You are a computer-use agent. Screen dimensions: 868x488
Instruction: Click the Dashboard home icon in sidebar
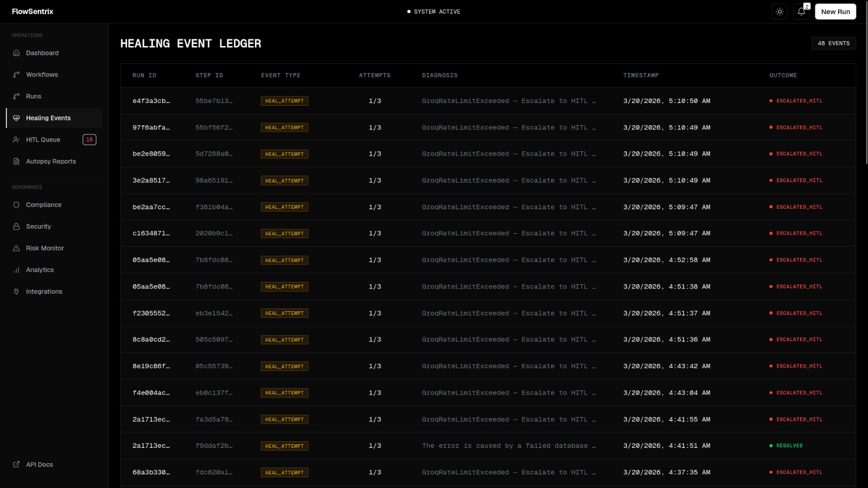click(16, 53)
